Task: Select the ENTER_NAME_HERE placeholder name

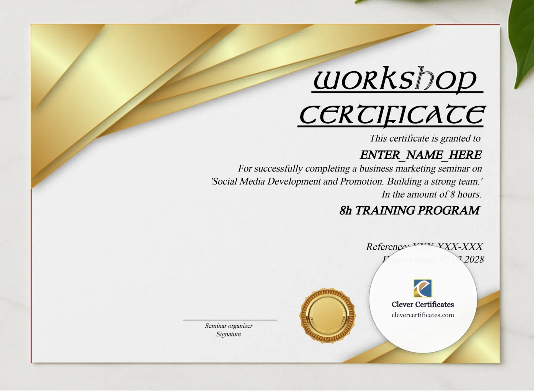Action: (420, 155)
